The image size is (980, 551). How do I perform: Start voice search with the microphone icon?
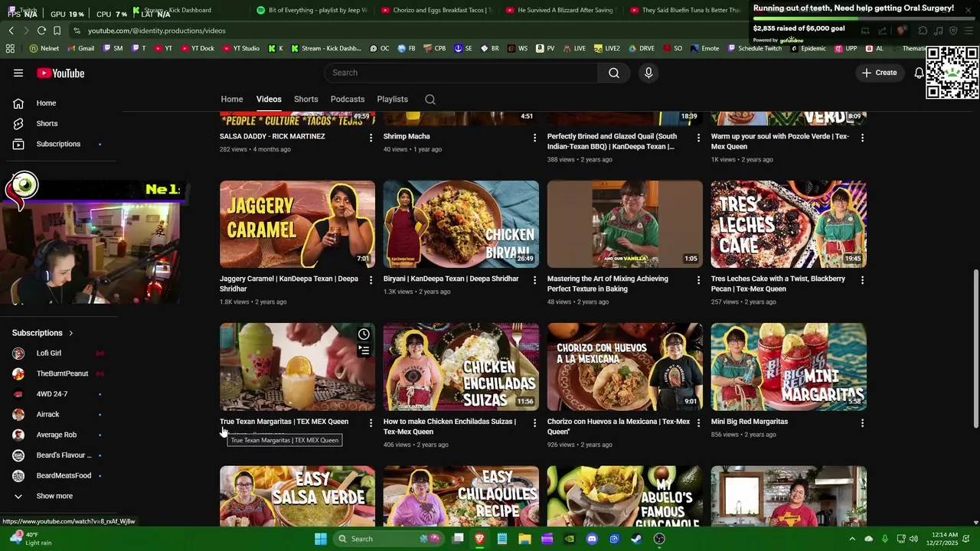point(648,73)
